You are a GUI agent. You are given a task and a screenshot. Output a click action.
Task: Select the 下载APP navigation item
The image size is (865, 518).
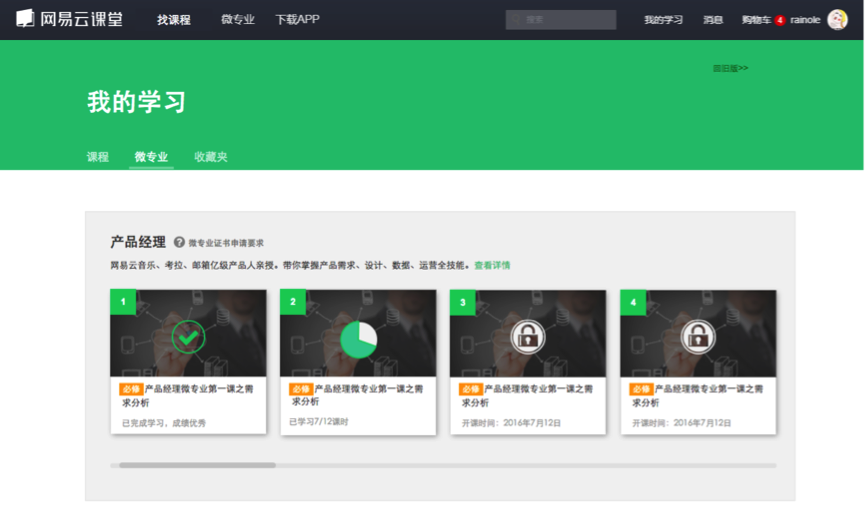tap(297, 19)
